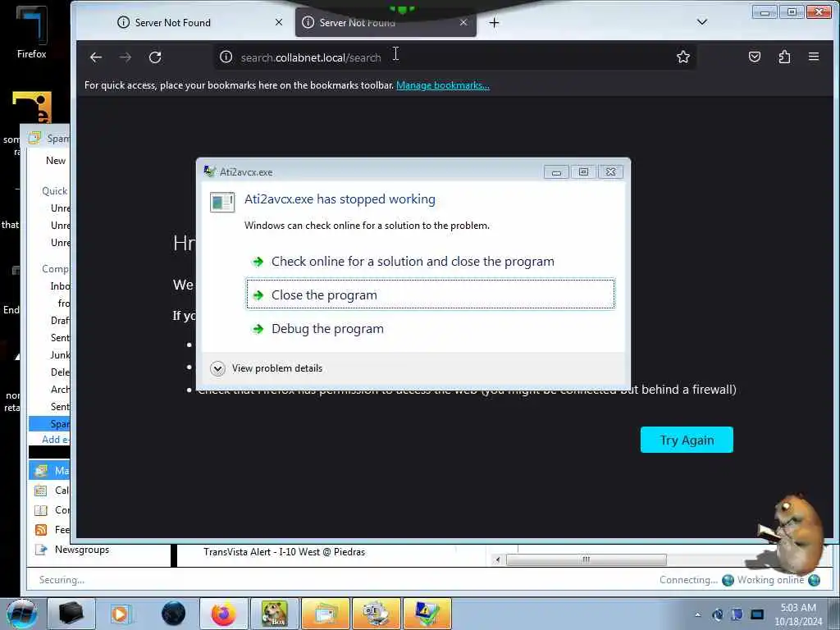The image size is (840, 630).
Task: Choose Check online for a solution option
Action: (430, 262)
